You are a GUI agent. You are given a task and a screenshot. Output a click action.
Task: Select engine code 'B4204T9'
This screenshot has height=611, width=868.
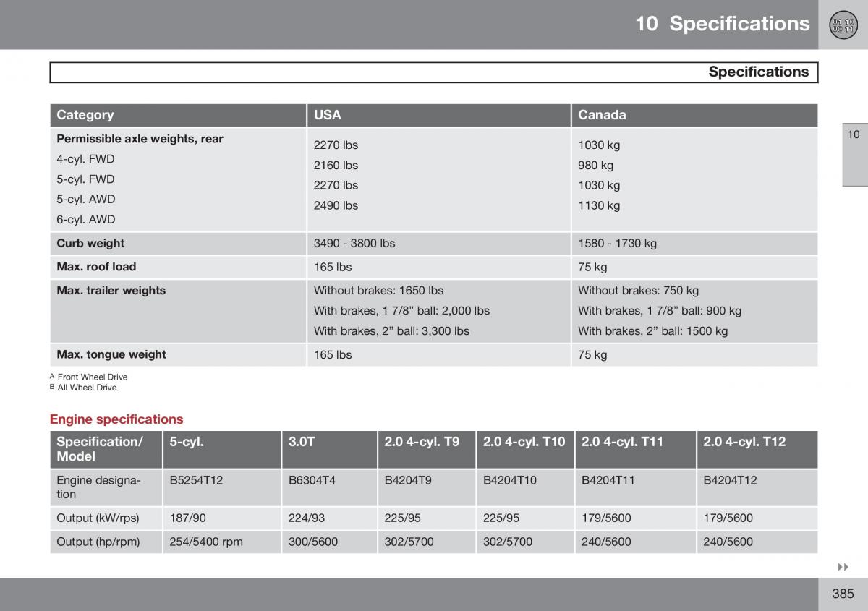point(408,480)
